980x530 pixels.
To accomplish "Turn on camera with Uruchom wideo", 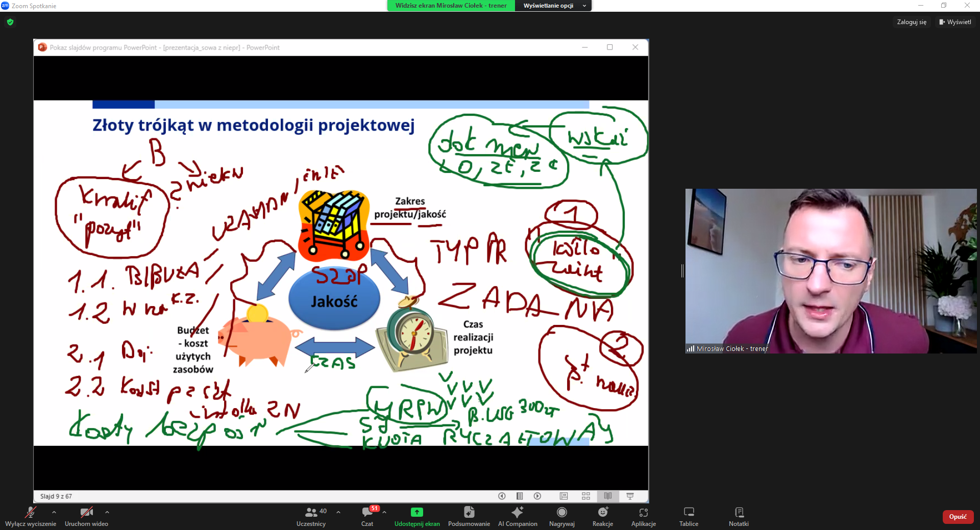I will click(x=86, y=516).
